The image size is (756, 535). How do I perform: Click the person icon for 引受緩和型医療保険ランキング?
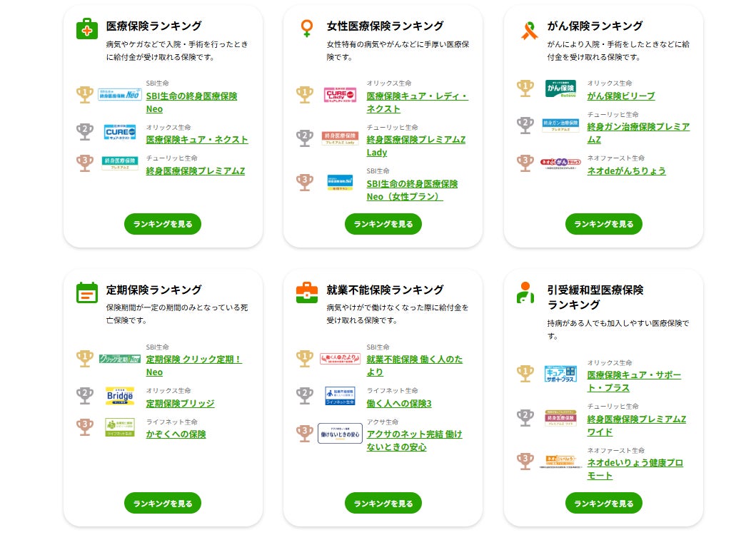click(x=526, y=293)
